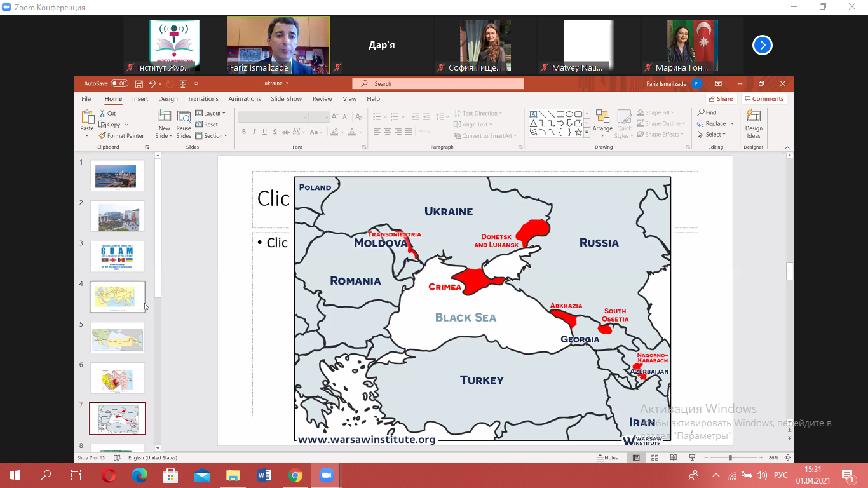Click the Comments button
The width and height of the screenshot is (868, 488).
764,99
